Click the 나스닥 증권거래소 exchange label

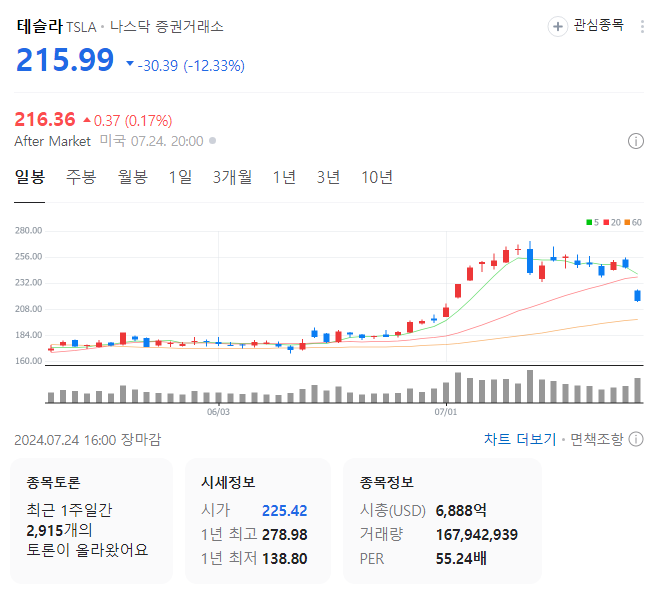pos(166,27)
